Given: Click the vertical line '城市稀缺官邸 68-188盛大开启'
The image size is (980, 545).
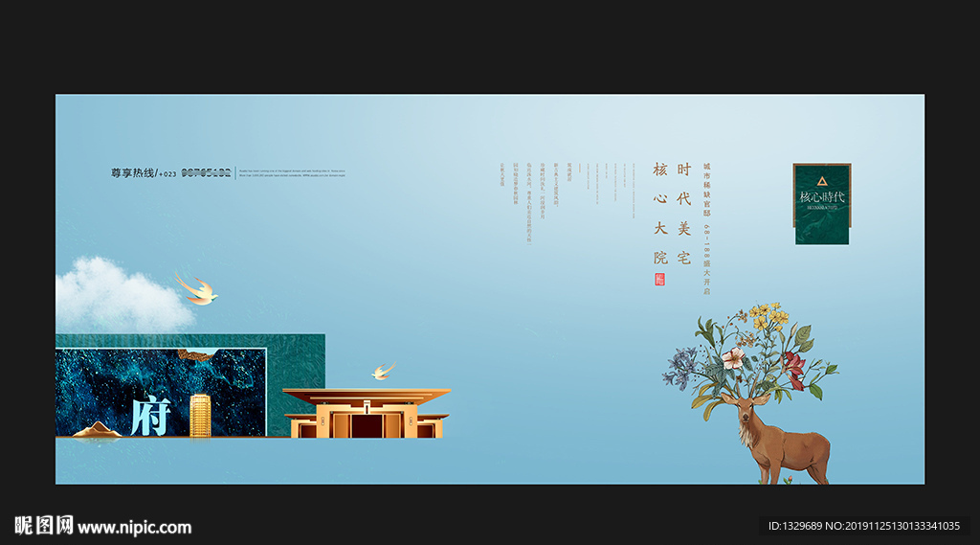Looking at the screenshot, I should 707,228.
